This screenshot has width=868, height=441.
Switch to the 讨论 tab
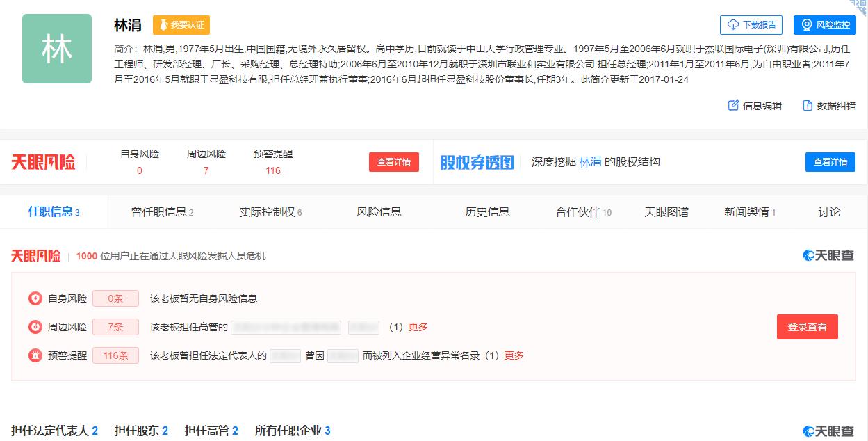[x=829, y=212]
